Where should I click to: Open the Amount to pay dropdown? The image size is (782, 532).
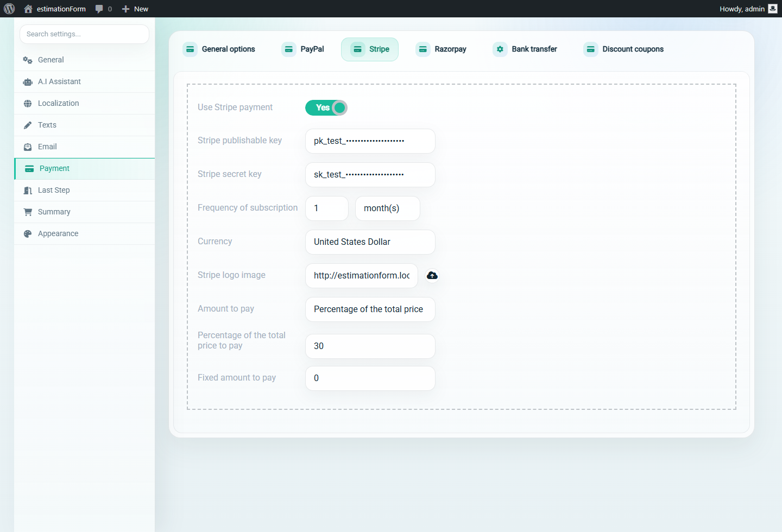click(x=370, y=309)
